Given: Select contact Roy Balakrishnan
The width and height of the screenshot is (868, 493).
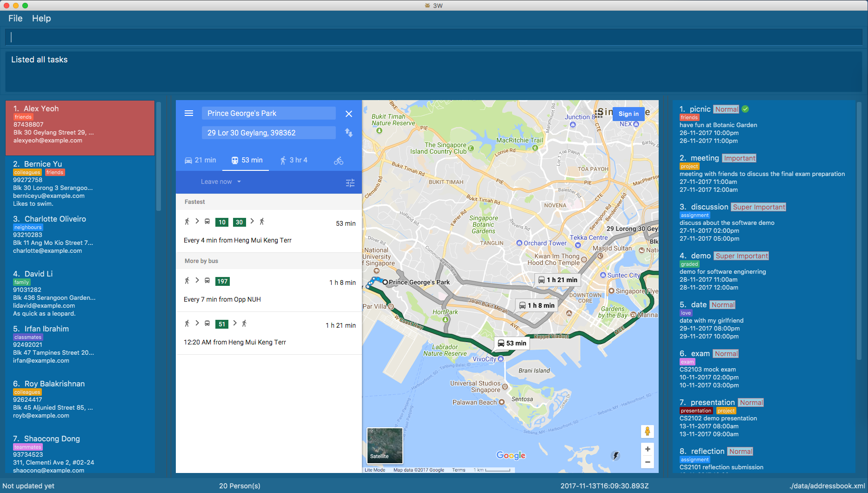Looking at the screenshot, I should (80, 403).
